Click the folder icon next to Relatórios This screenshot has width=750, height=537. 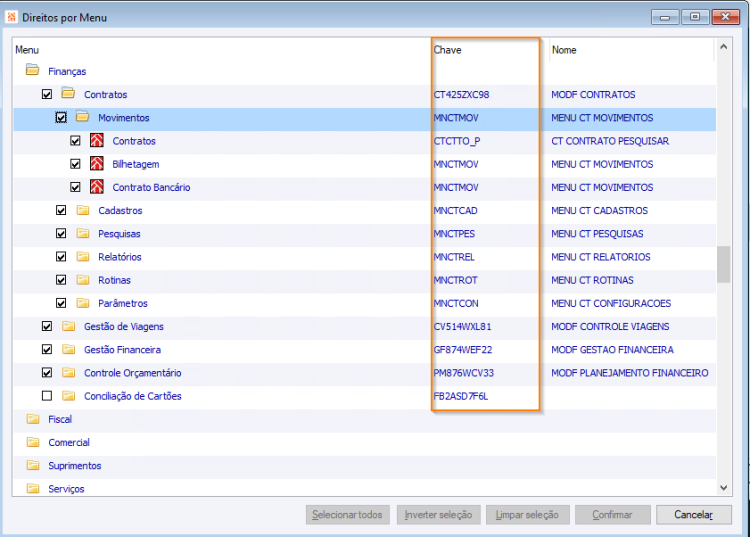(x=83, y=256)
